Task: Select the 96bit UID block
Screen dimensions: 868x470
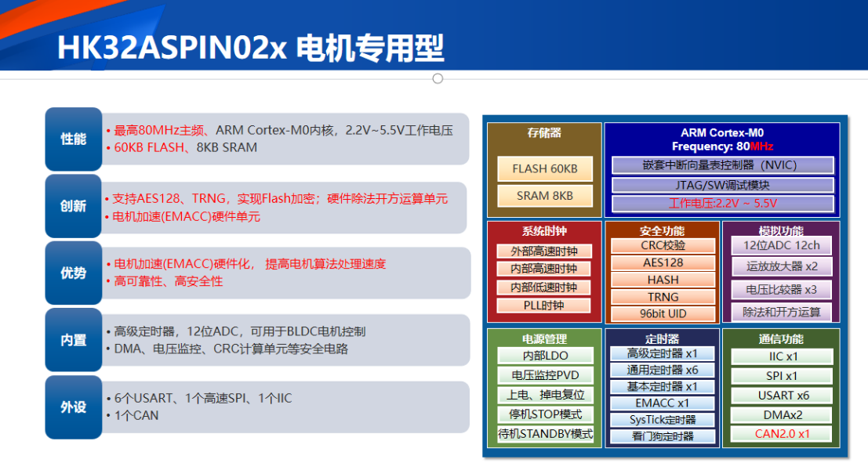Action: tap(663, 313)
